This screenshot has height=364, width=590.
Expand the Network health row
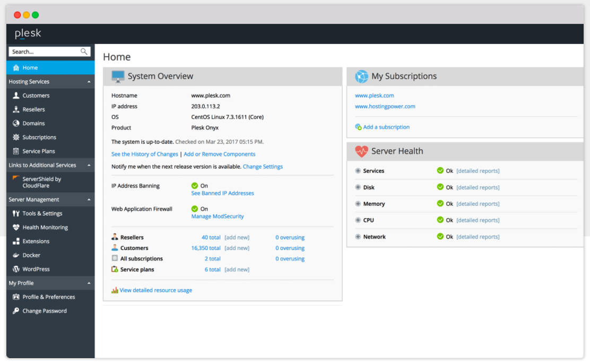click(358, 237)
